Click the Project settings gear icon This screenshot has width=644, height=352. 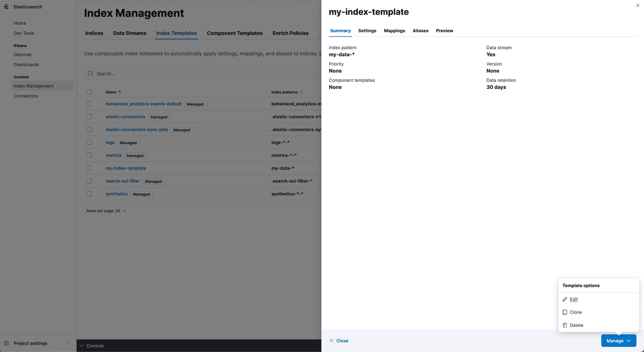[x=6, y=344]
